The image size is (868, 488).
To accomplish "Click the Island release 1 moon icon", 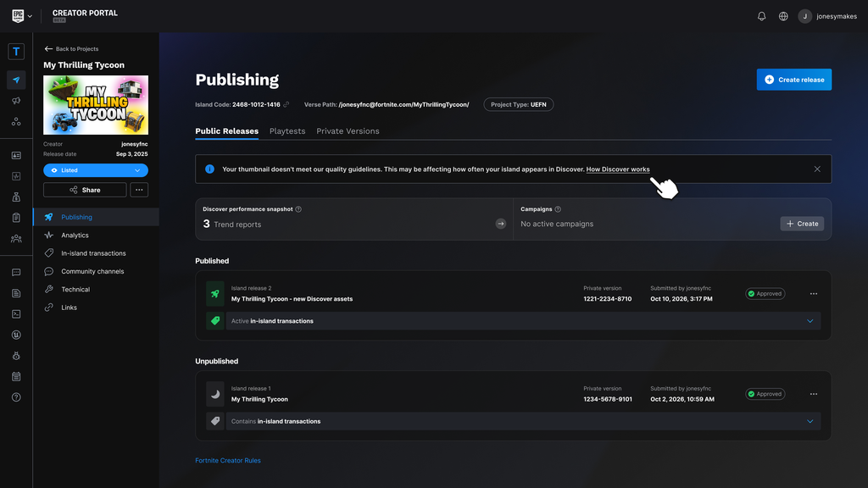I will coord(215,394).
